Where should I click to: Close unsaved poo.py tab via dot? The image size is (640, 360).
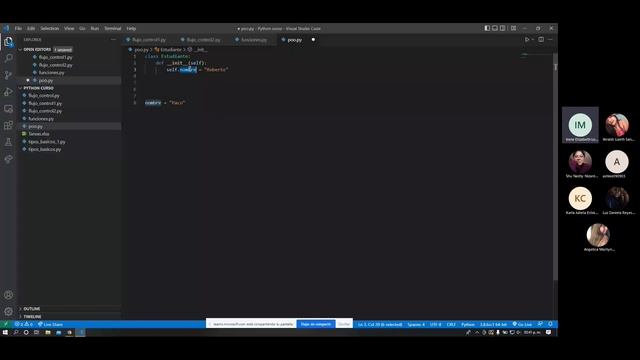[x=313, y=40]
